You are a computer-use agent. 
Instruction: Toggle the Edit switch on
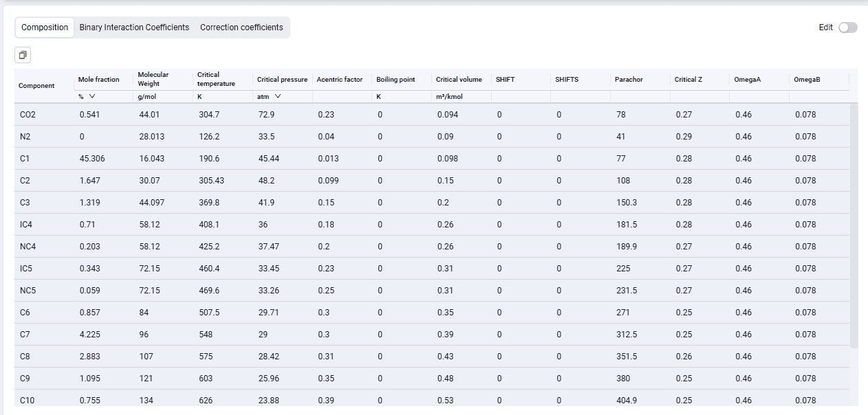[x=848, y=27]
